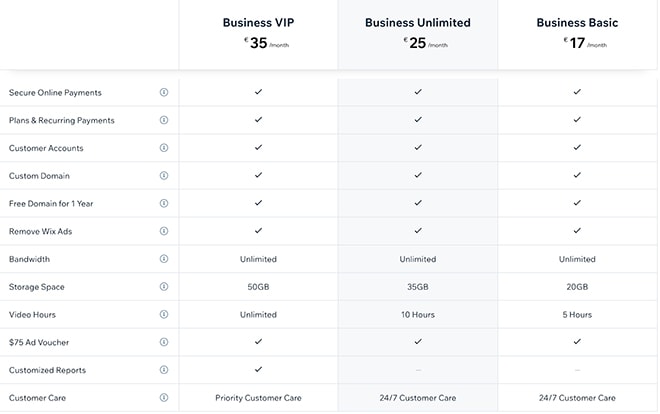This screenshot has height=414, width=660.
Task: Show Storage Space info tooltip
Action: click(x=164, y=287)
